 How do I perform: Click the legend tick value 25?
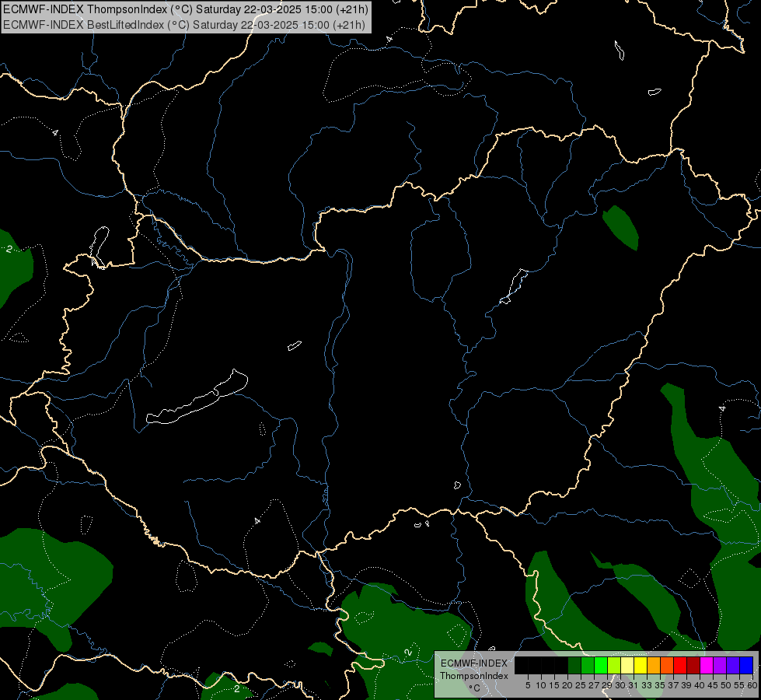(581, 685)
